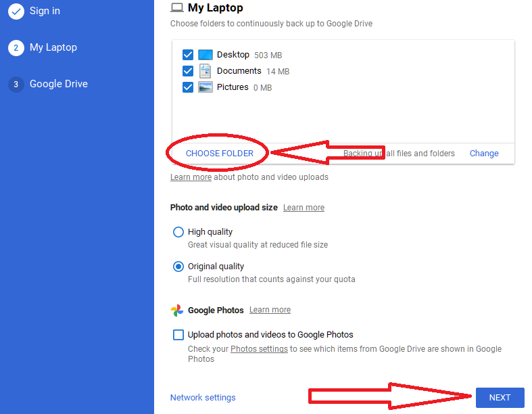Viewport: 532px width, 414px height.
Task: Open Network settings link
Action: click(203, 398)
